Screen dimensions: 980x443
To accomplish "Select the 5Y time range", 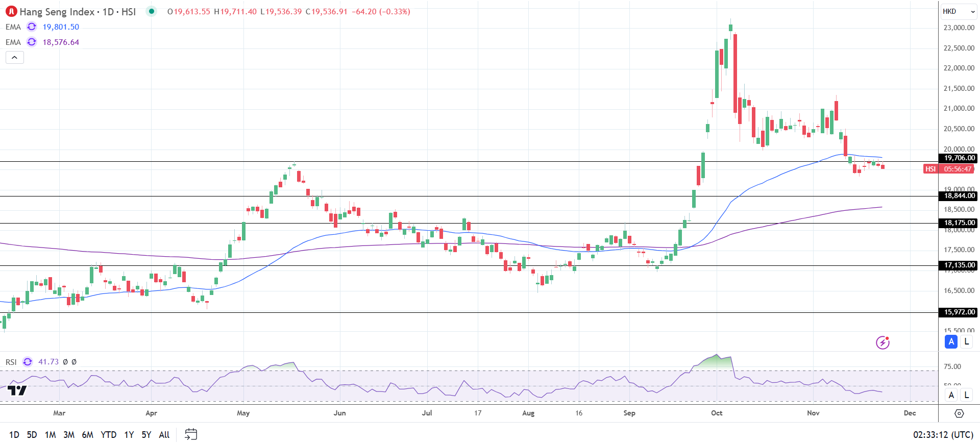I will (x=146, y=435).
